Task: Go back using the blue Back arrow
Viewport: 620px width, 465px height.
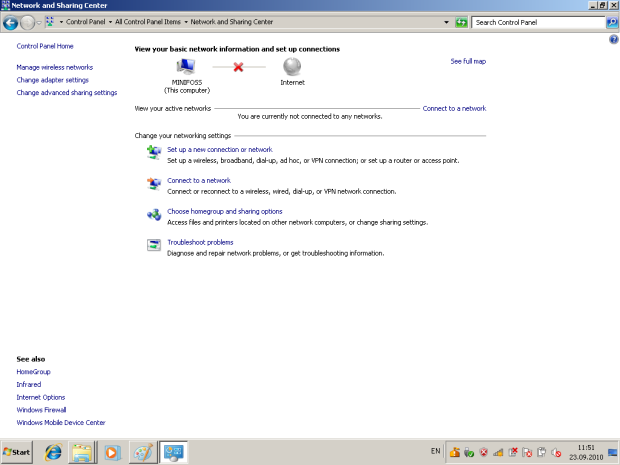Action: [x=11, y=23]
